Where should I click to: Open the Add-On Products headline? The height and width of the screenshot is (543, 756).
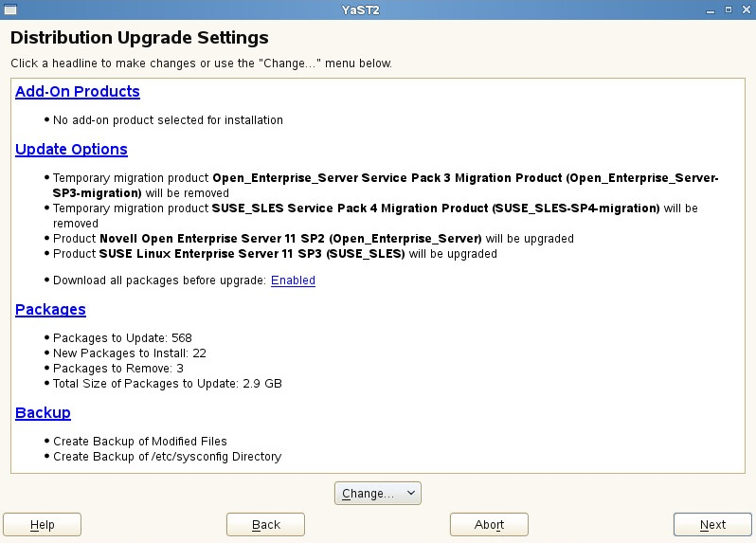click(78, 92)
